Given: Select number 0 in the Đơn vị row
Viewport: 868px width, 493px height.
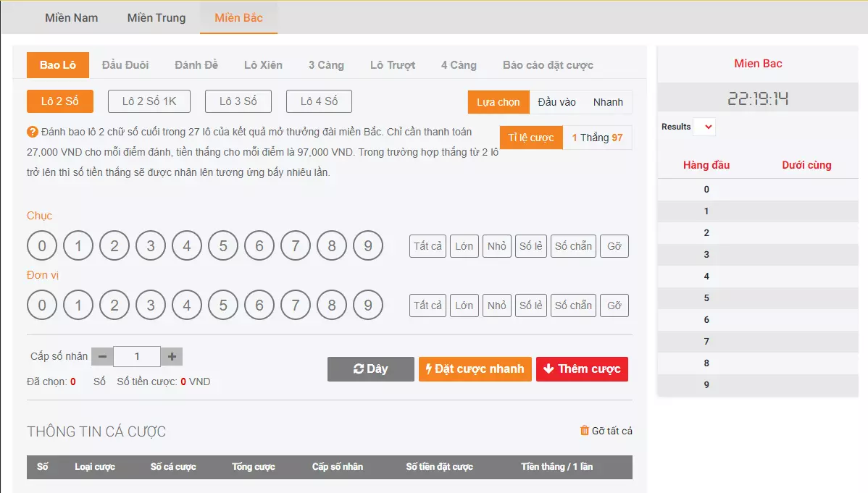Looking at the screenshot, I should [x=41, y=305].
